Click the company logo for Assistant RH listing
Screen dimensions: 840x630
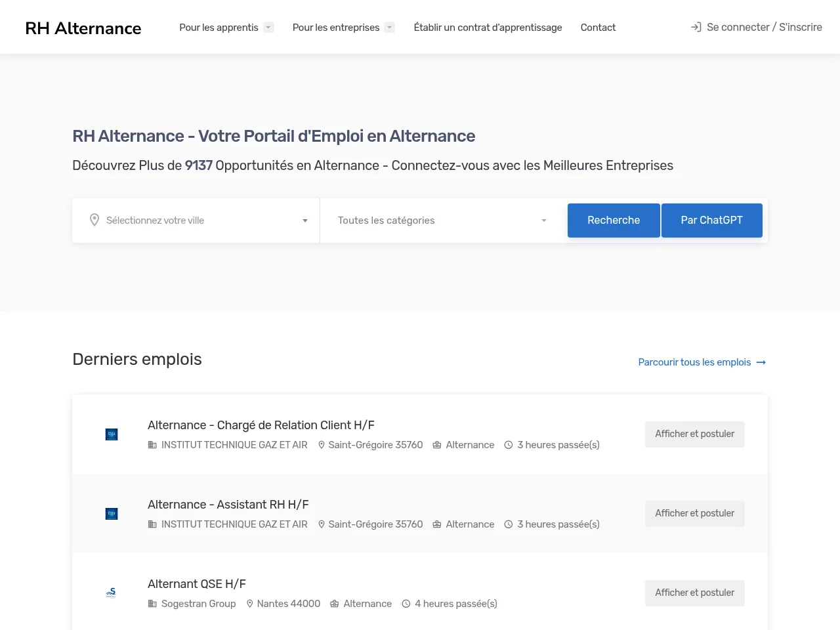coord(112,514)
